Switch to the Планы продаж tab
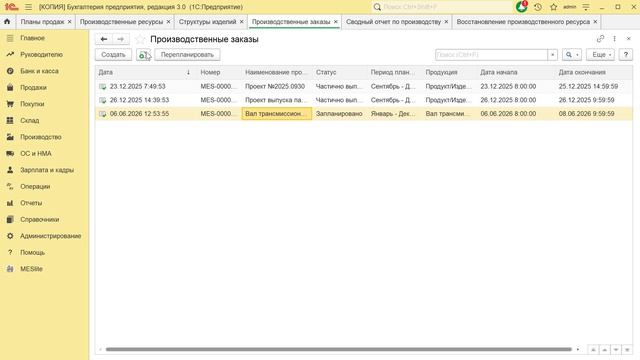 click(42, 22)
